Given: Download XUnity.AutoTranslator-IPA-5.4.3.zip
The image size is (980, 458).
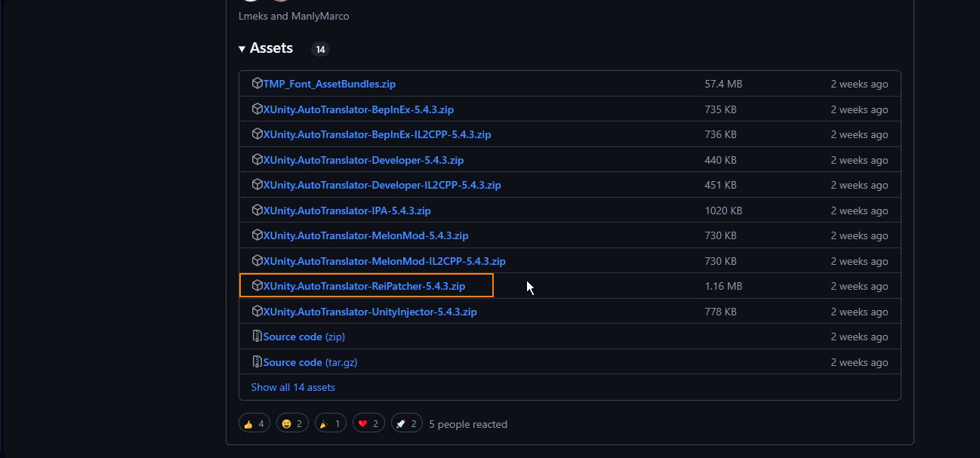Looking at the screenshot, I should tap(347, 211).
